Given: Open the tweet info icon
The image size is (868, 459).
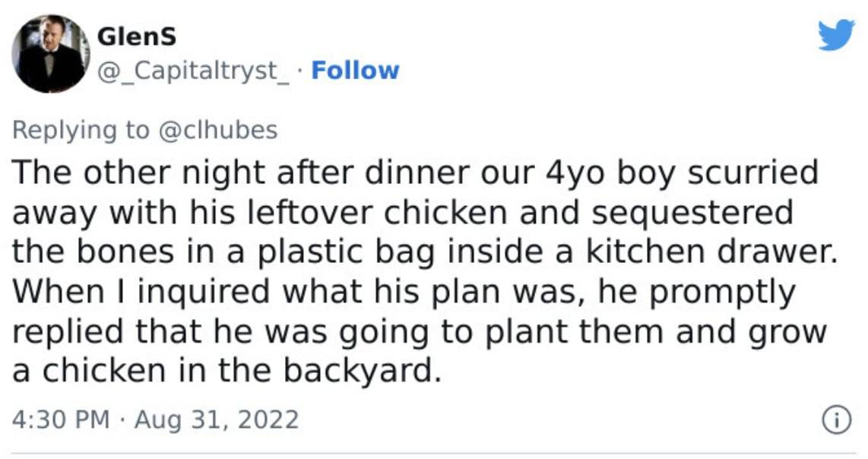Looking at the screenshot, I should tap(836, 419).
